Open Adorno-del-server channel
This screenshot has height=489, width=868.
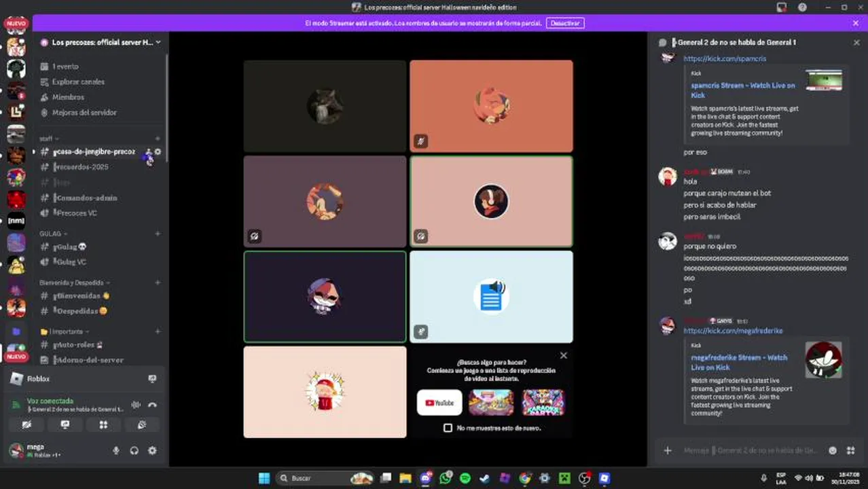point(88,360)
